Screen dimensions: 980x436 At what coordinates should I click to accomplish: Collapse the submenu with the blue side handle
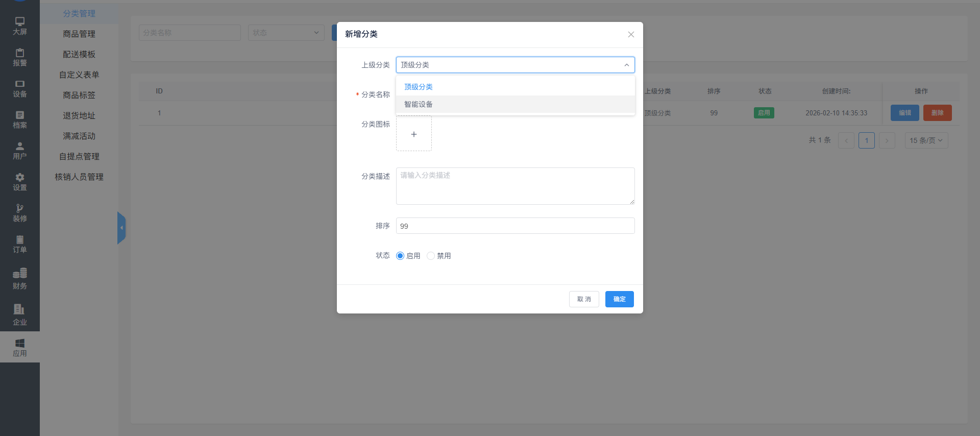(x=121, y=228)
